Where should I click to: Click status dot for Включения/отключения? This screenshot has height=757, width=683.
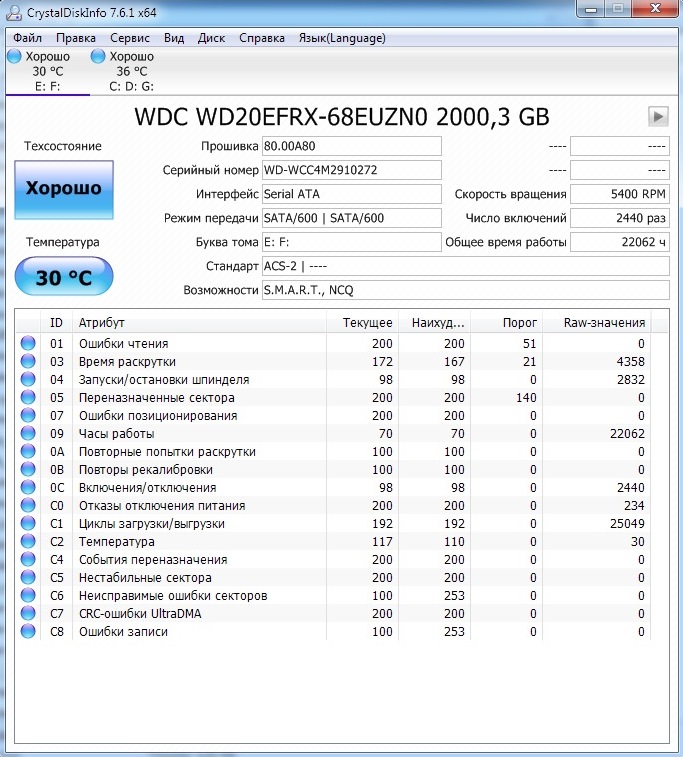coord(28,487)
